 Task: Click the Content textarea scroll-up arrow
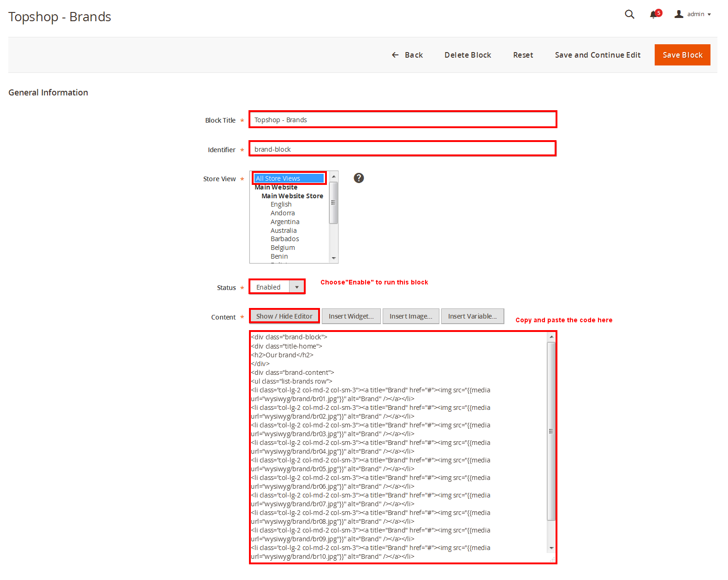(551, 337)
